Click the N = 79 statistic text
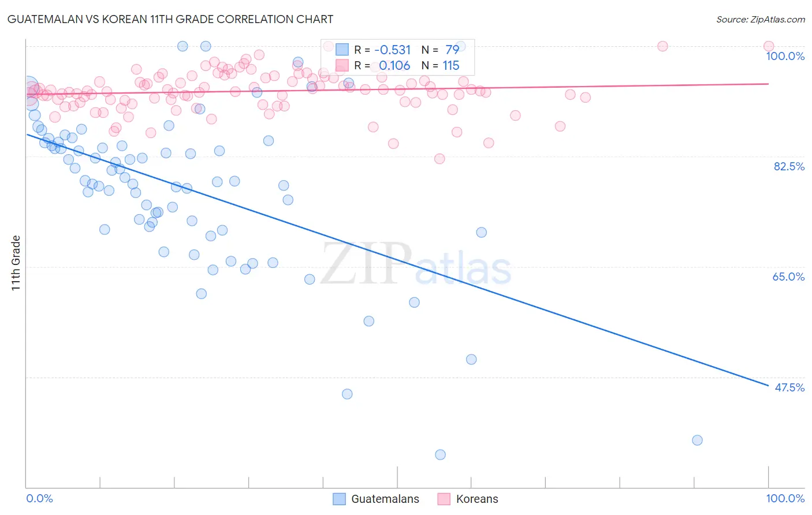 coord(440,50)
